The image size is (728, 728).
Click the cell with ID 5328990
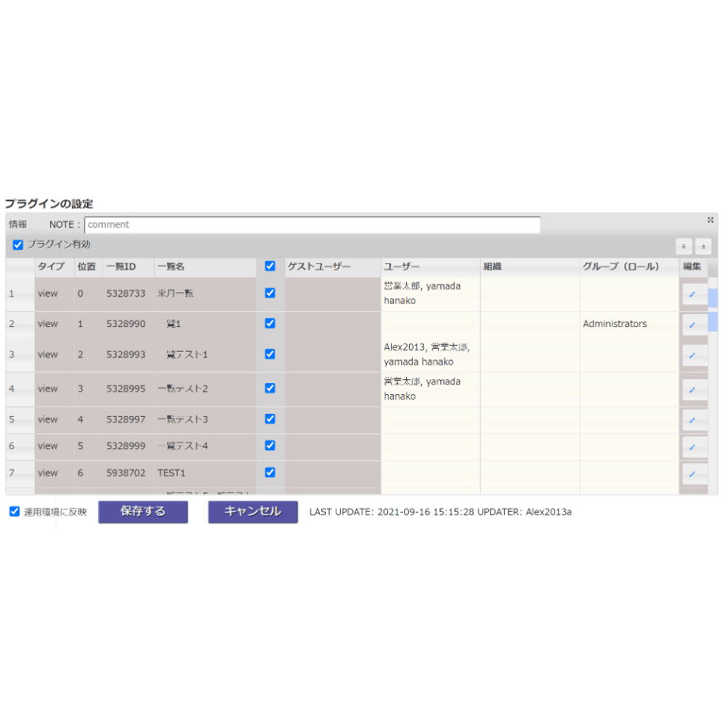129,324
